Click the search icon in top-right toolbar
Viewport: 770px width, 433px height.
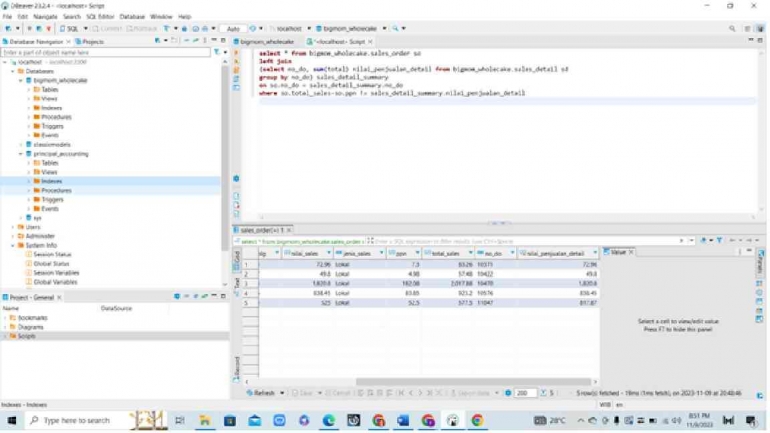[732, 28]
